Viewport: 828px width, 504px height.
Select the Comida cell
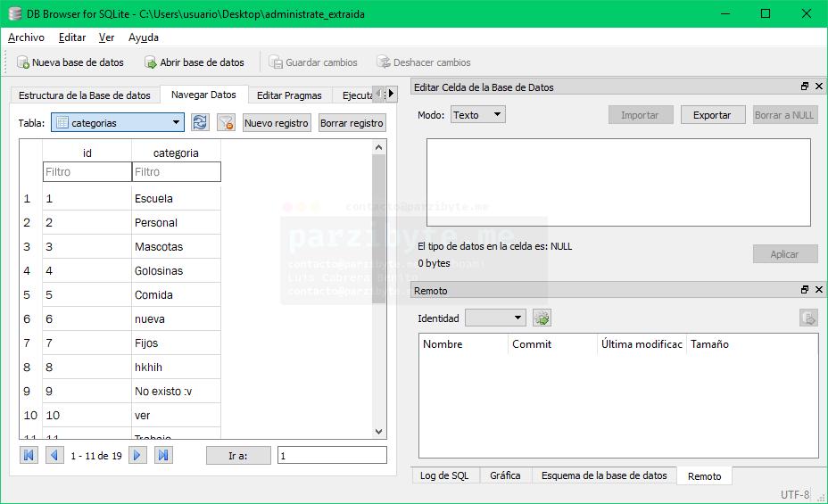point(177,295)
